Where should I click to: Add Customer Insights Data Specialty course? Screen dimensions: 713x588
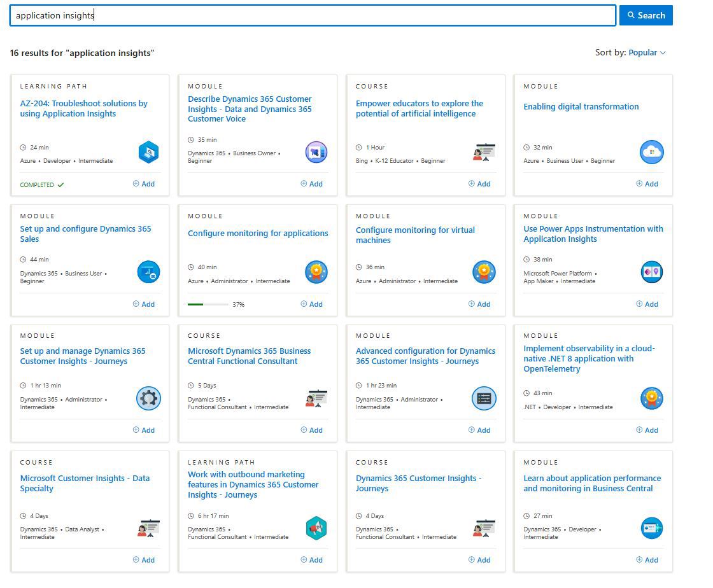pyautogui.click(x=144, y=560)
